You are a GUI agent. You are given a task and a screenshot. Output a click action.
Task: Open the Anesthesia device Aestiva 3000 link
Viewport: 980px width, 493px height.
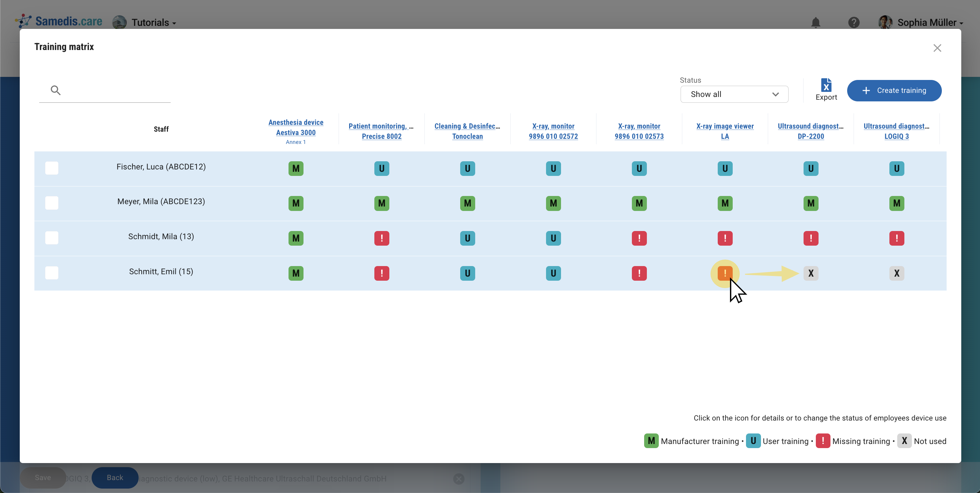pos(296,127)
